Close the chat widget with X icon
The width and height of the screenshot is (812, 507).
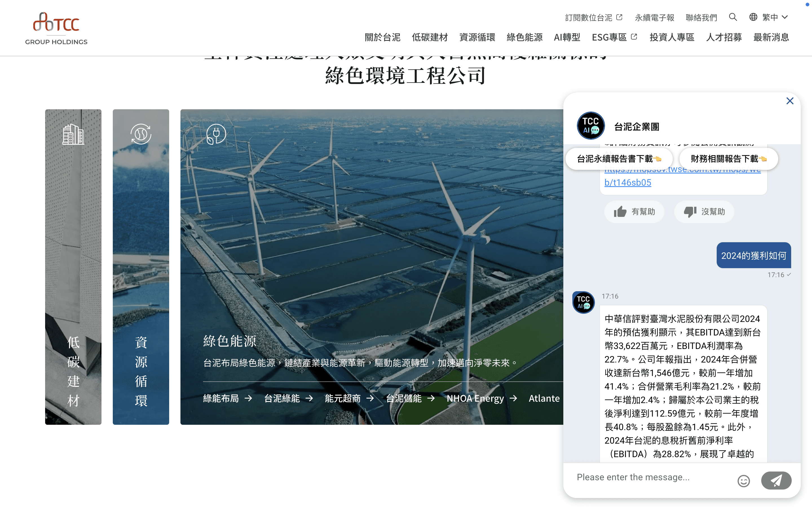[x=789, y=101]
